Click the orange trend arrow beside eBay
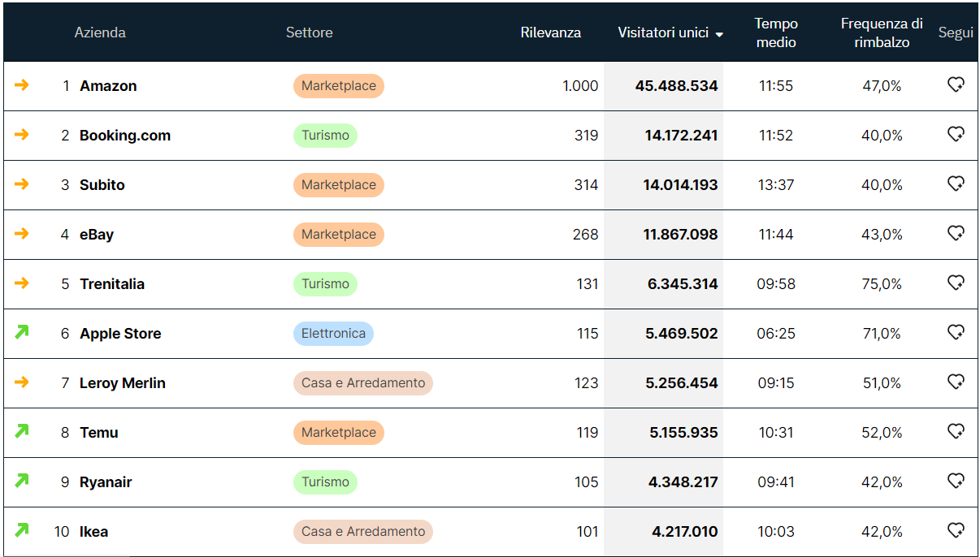This screenshot has width=980, height=557. point(22,233)
